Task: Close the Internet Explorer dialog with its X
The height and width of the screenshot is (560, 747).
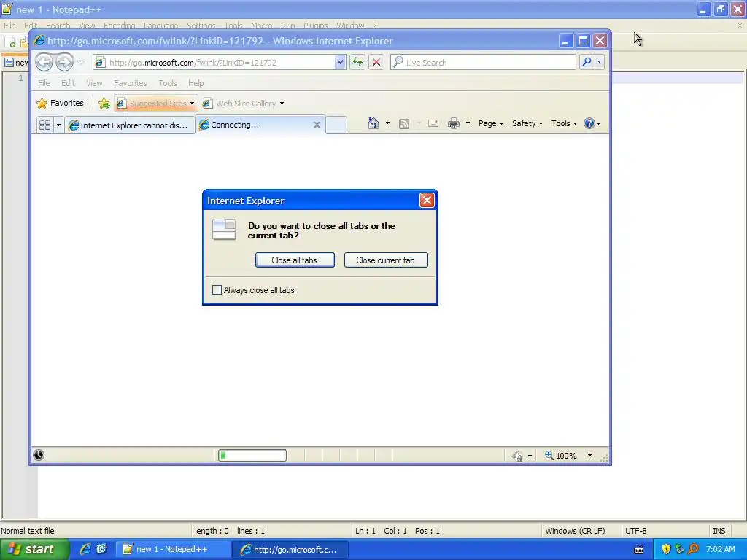Action: tap(426, 201)
